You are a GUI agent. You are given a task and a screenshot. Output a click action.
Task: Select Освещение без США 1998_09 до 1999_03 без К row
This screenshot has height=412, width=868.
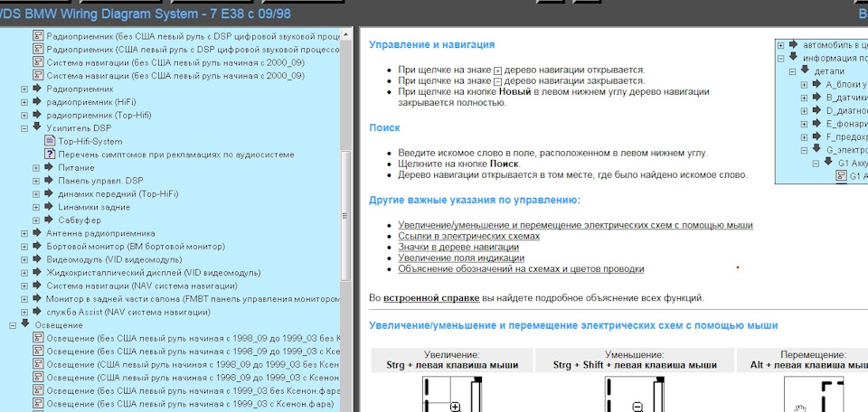[x=193, y=339]
